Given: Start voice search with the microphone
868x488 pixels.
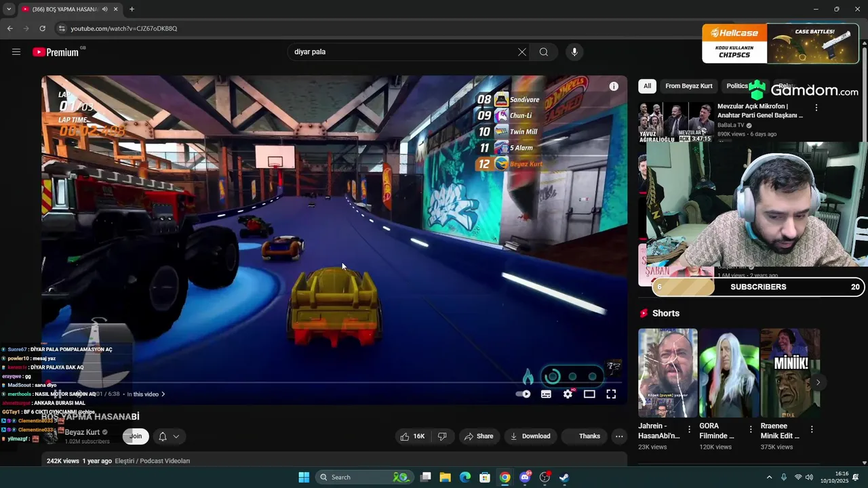Looking at the screenshot, I should tap(574, 52).
